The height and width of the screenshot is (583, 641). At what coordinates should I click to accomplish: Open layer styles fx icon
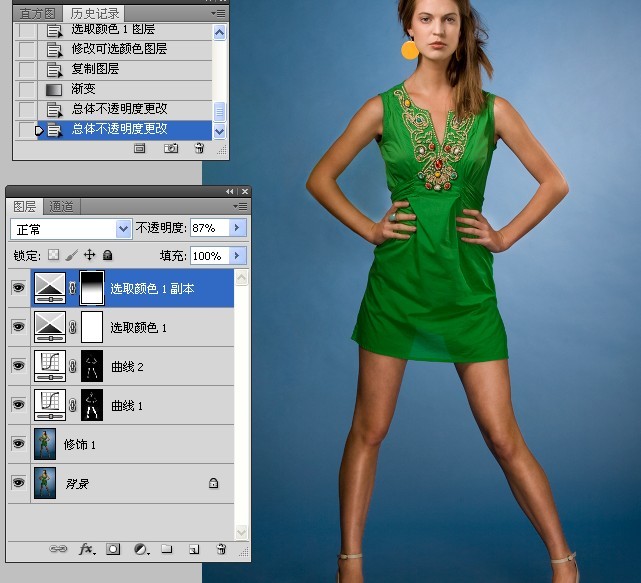tap(87, 549)
